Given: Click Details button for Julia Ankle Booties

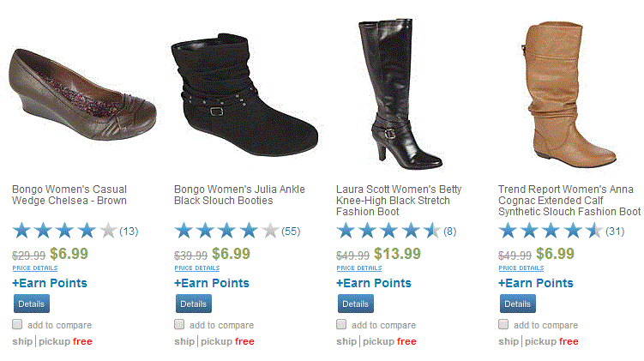Looking at the screenshot, I should tap(193, 304).
